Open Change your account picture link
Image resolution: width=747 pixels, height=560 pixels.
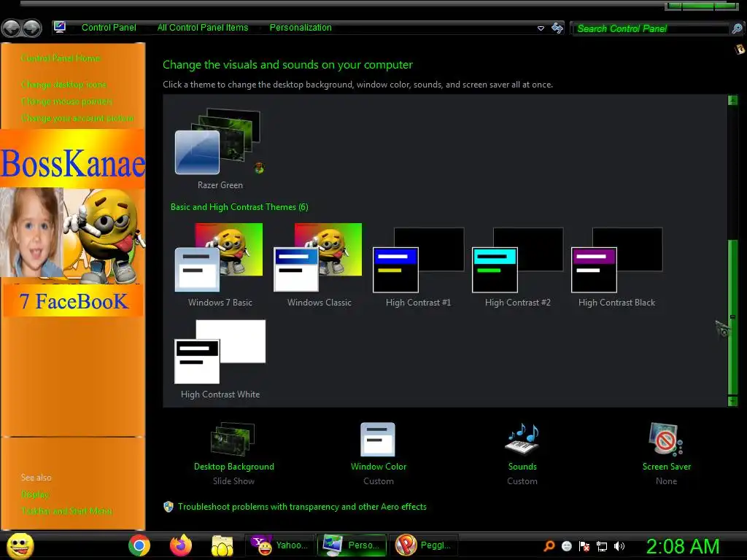tap(77, 118)
